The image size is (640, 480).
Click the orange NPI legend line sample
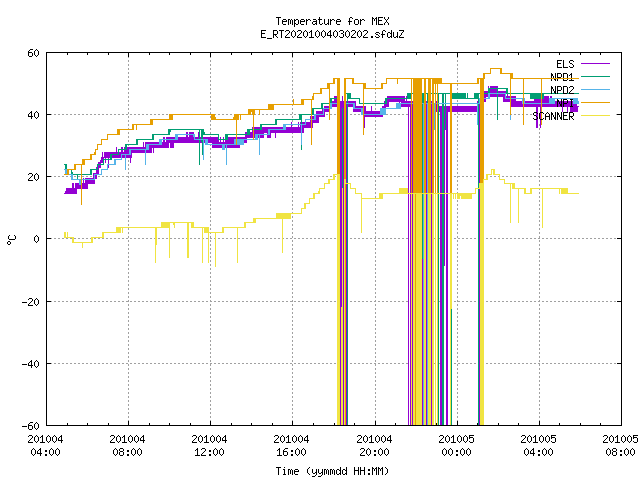point(595,102)
